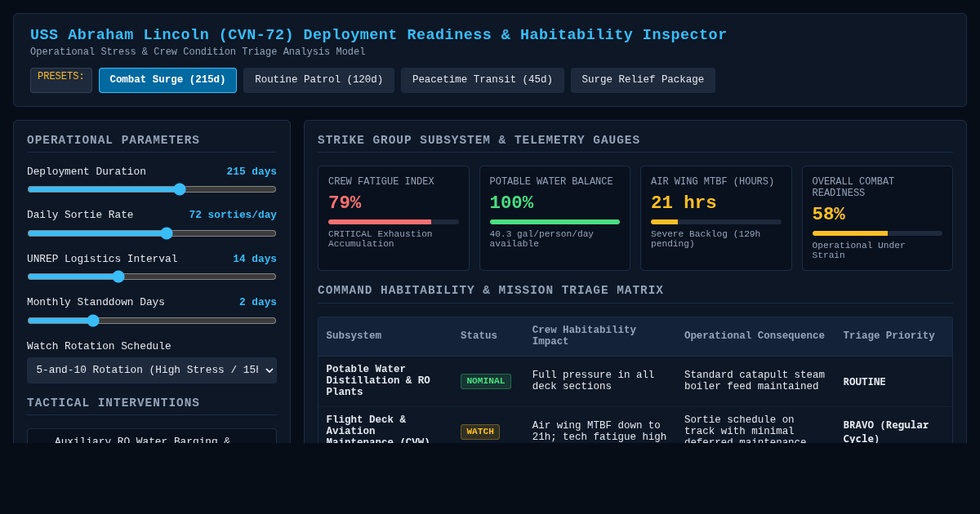This screenshot has width=980, height=514.
Task: Click the '21 hrs' MTBF reading
Action: tap(684, 203)
